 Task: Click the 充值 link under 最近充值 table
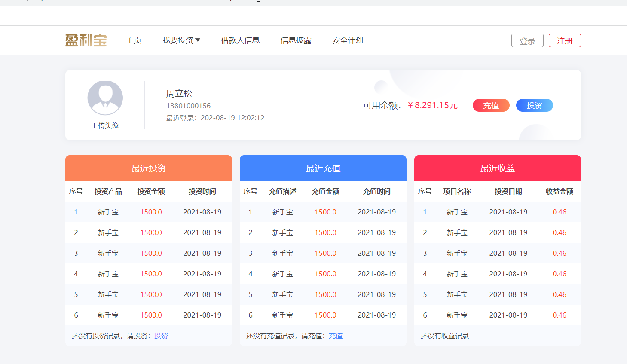(x=336, y=336)
